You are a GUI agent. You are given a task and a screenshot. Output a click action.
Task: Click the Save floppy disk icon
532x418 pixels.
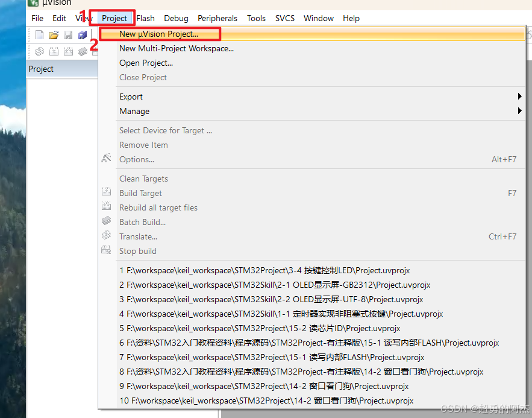[68, 35]
